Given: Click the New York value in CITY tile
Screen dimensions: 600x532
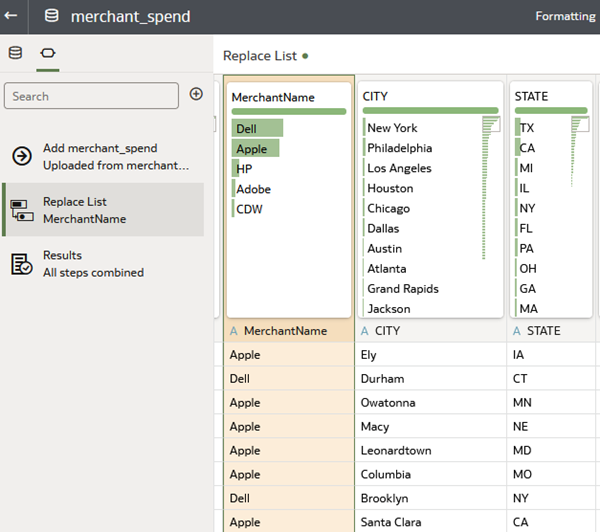Looking at the screenshot, I should 392,128.
